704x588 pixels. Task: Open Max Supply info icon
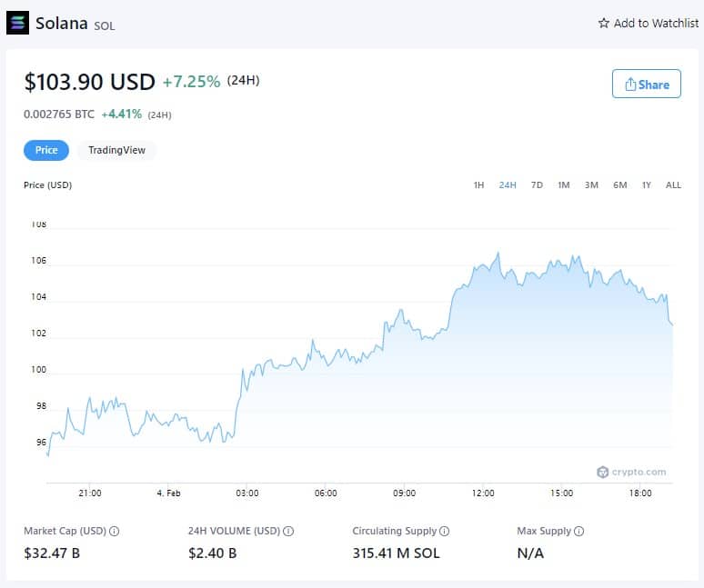(x=579, y=532)
